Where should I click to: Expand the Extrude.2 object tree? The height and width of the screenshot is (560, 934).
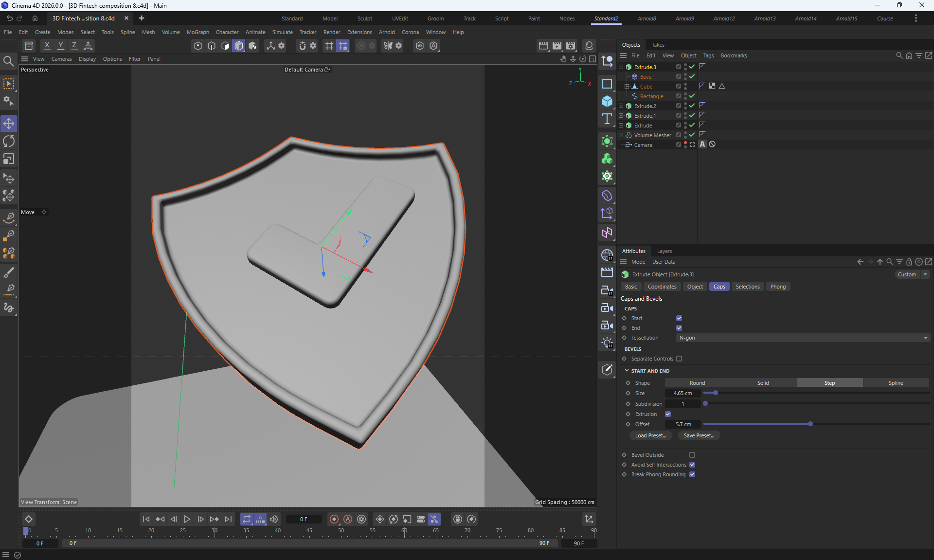(x=621, y=106)
